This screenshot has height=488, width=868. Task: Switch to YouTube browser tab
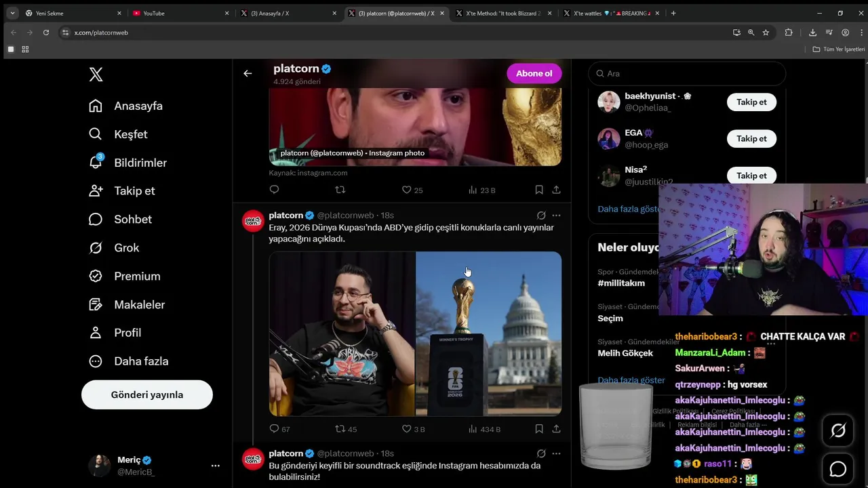click(x=180, y=13)
